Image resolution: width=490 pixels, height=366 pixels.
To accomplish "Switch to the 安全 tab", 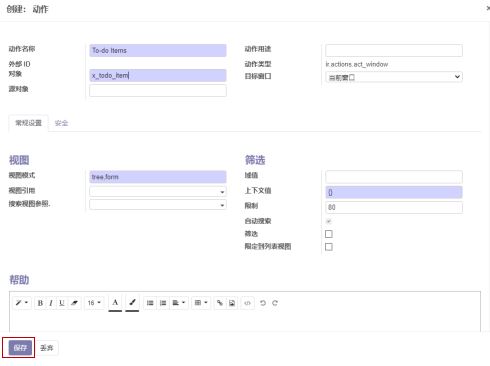I will click(61, 123).
